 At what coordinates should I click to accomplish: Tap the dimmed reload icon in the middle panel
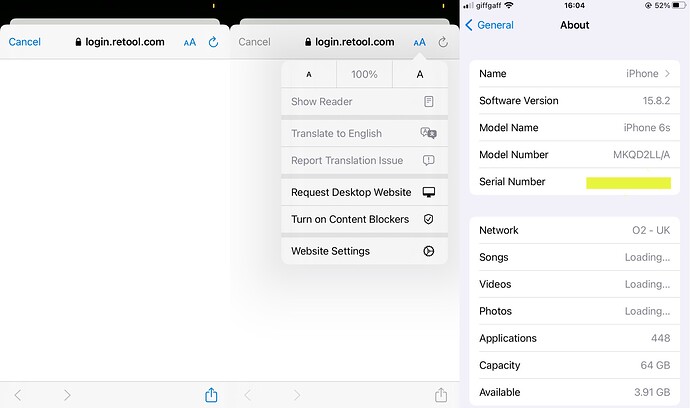pos(443,42)
